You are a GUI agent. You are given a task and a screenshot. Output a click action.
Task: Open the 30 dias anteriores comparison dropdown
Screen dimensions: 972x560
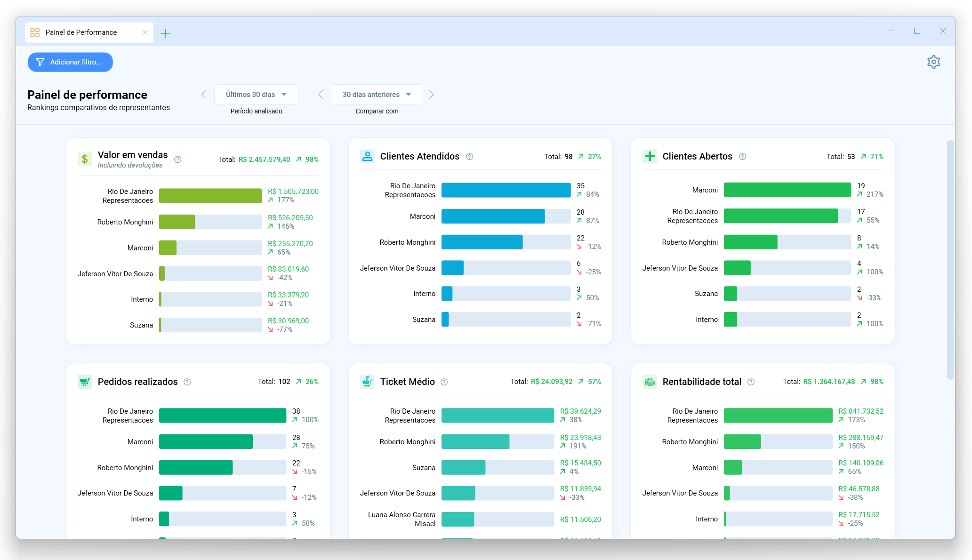(377, 95)
